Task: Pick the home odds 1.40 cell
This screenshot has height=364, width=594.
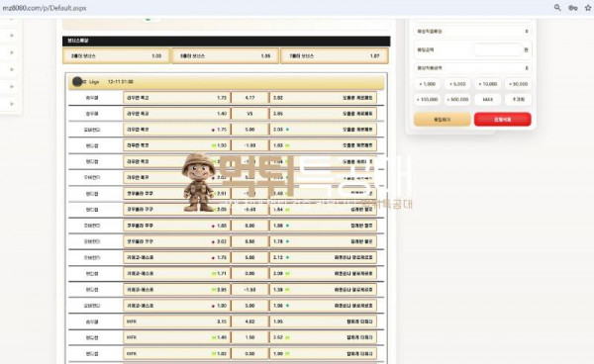Action: click(x=176, y=114)
